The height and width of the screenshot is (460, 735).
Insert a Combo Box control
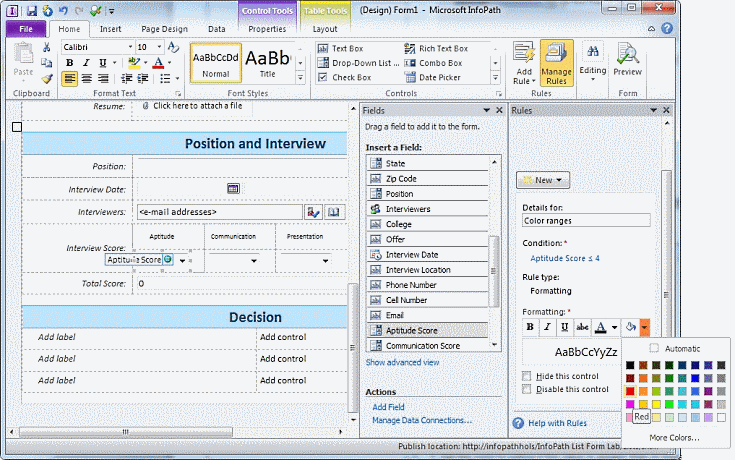(433, 63)
